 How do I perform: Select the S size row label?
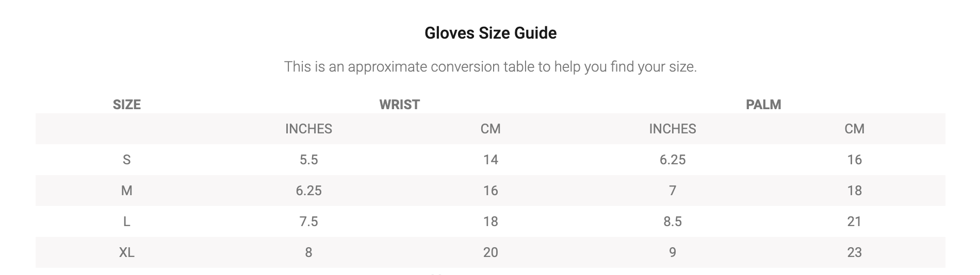[126, 160]
